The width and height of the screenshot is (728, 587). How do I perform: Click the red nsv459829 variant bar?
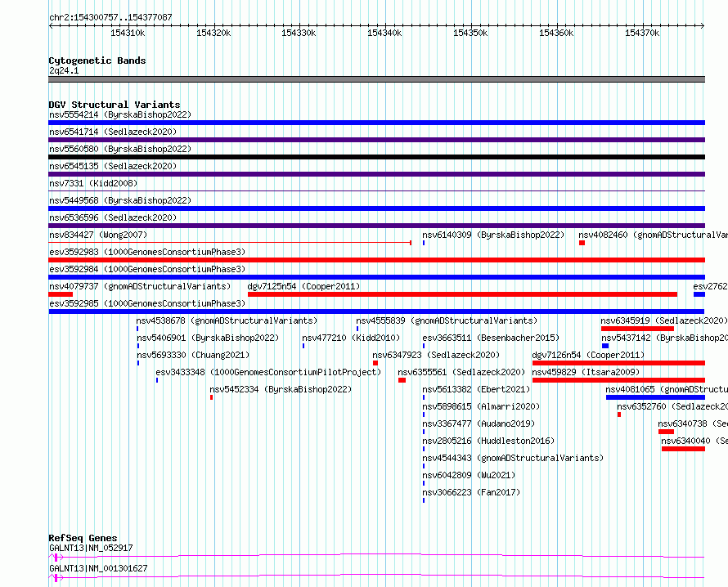(619, 380)
